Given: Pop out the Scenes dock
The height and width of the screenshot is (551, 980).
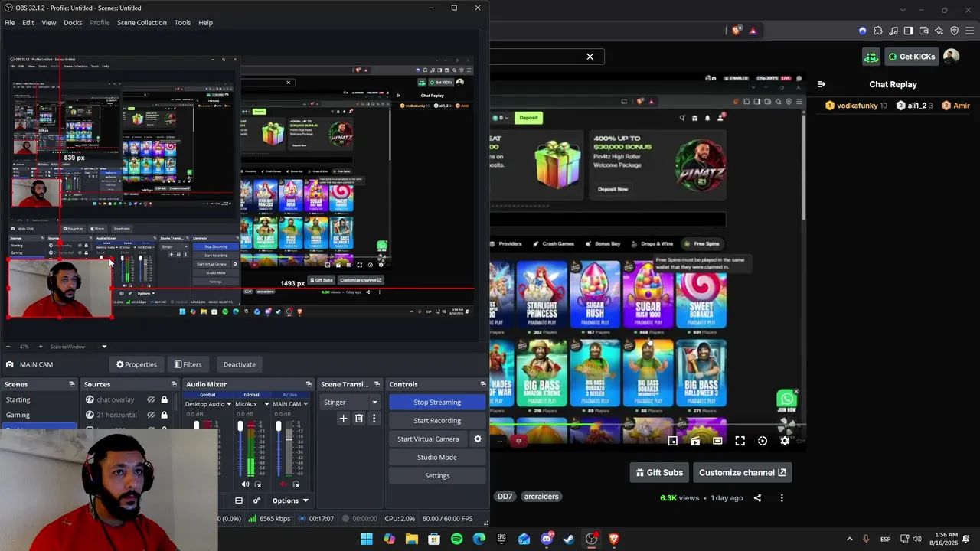Looking at the screenshot, I should [x=72, y=384].
